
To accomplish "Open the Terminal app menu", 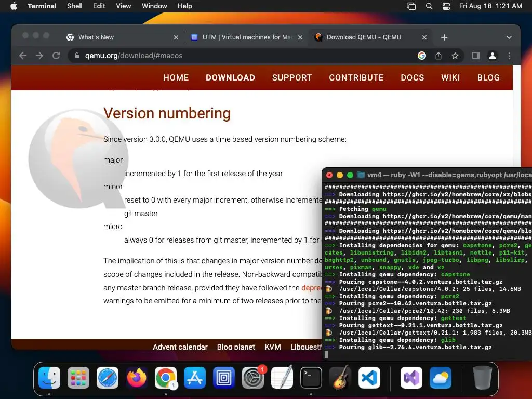I will [42, 6].
